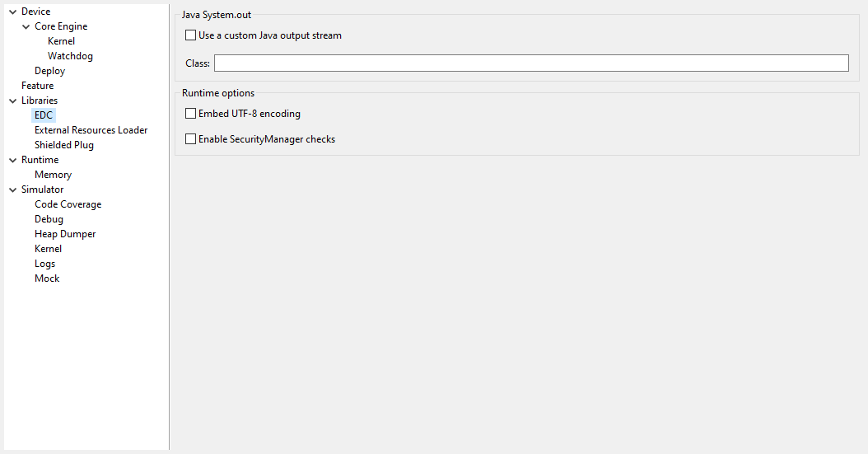Collapse the Simulator tree node
This screenshot has width=868, height=454.
point(12,190)
